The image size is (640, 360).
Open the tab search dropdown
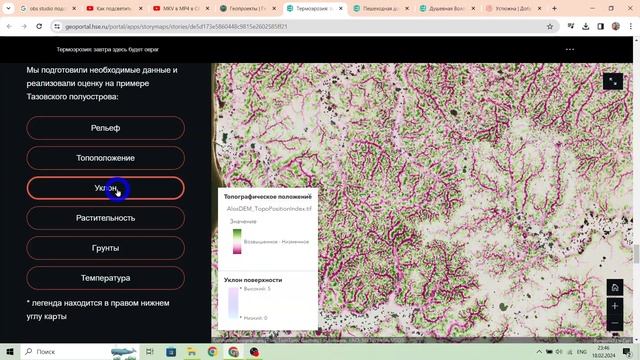click(x=8, y=8)
